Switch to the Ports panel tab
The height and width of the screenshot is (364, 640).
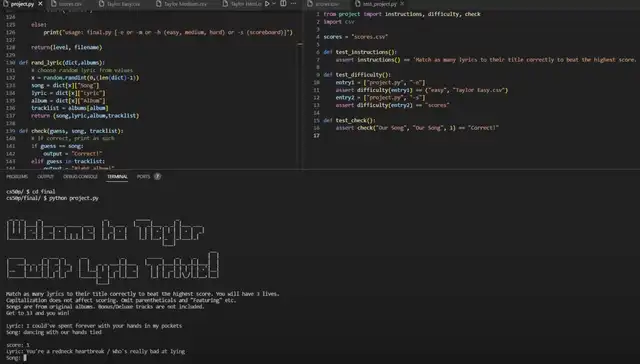(x=143, y=177)
